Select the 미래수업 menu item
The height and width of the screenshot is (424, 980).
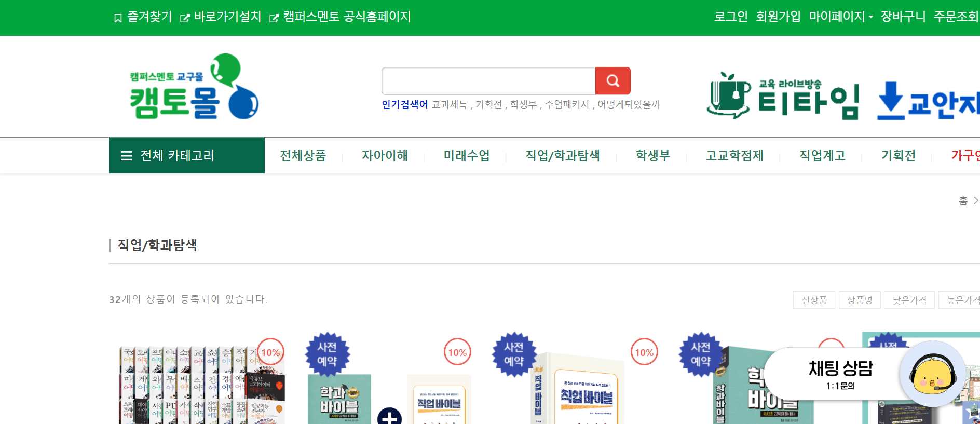coord(467,155)
